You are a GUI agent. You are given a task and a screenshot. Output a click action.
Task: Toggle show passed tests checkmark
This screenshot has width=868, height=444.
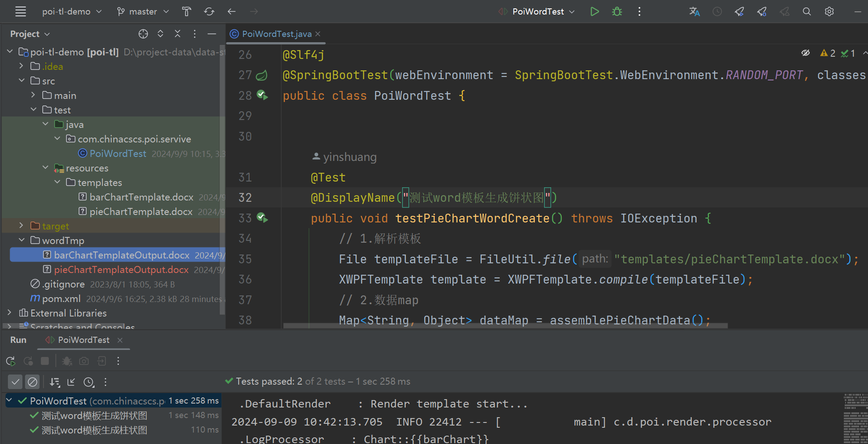tap(15, 382)
